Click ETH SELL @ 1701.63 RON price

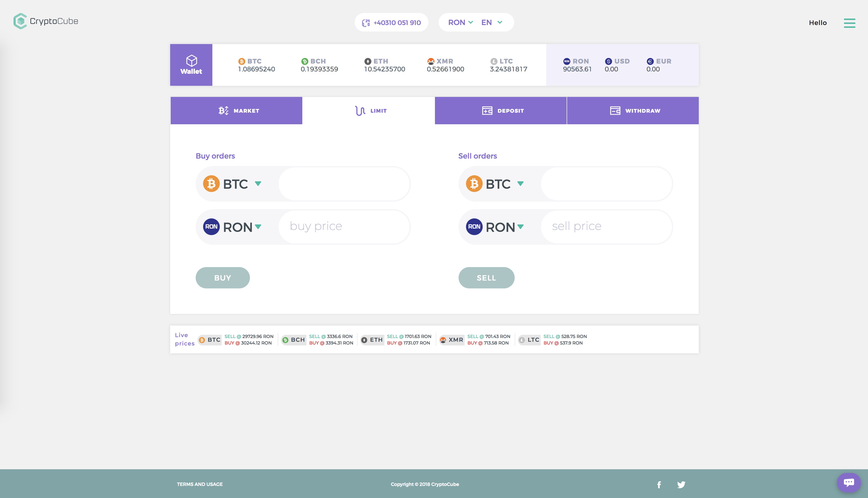(x=409, y=337)
